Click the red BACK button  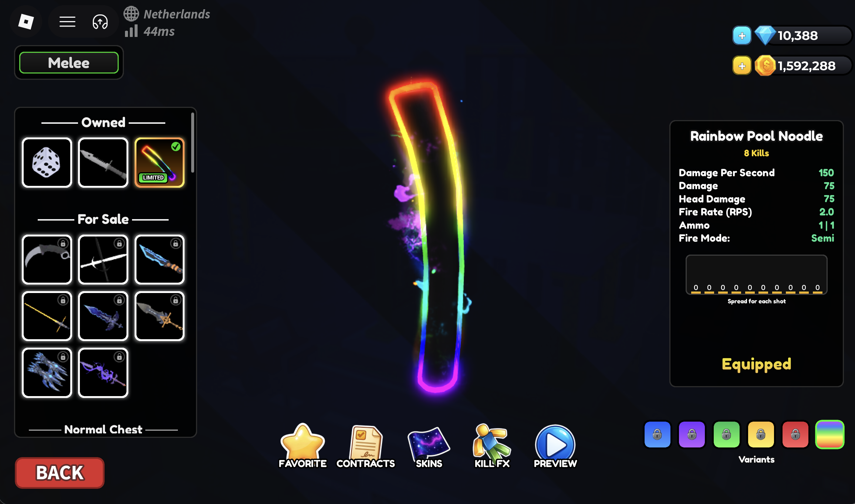coord(60,473)
